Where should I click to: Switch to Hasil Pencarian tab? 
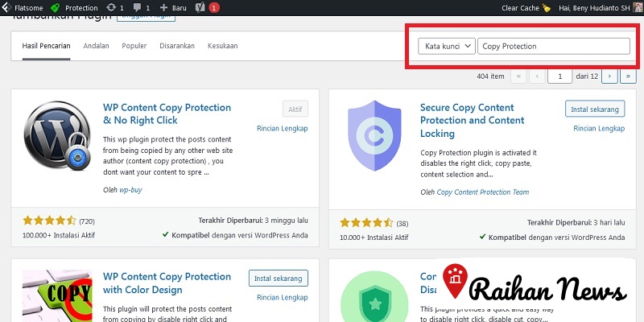click(x=46, y=46)
